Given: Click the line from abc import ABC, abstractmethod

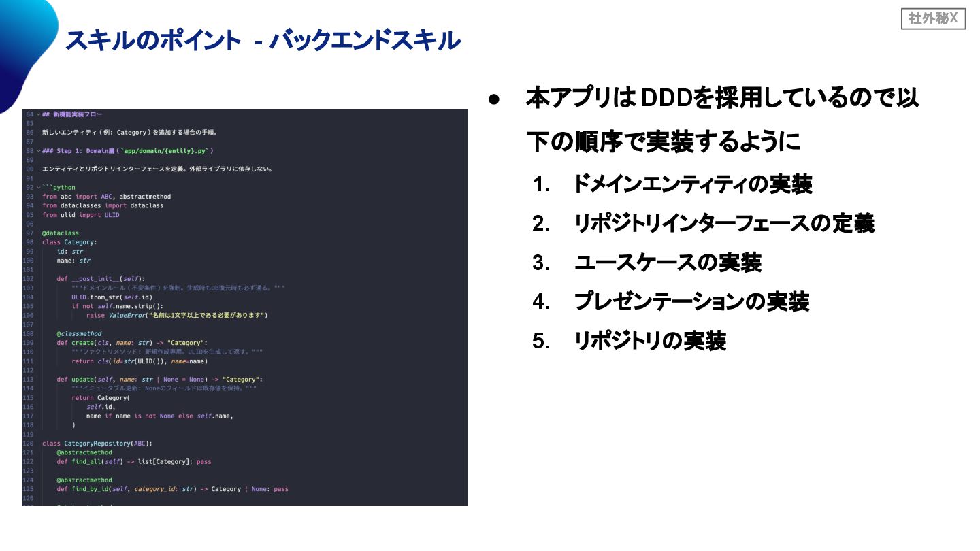Looking at the screenshot, I should point(106,197).
